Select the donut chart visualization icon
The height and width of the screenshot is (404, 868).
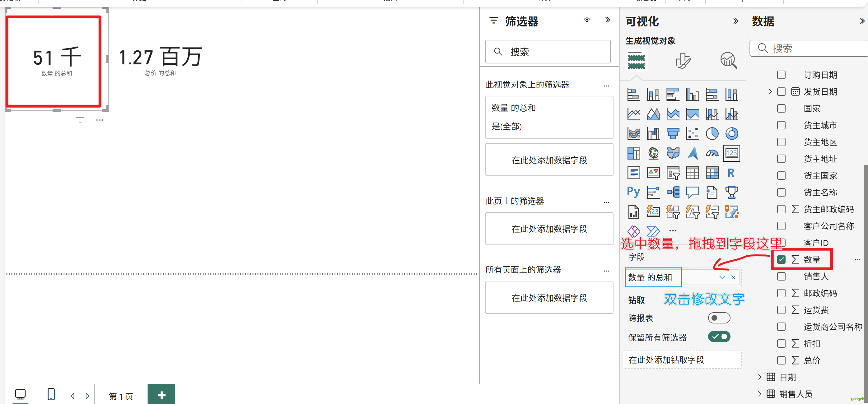[x=731, y=134]
